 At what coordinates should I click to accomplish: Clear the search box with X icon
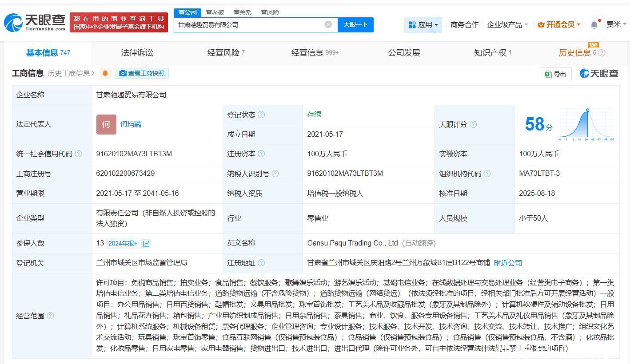pyautogui.click(x=328, y=24)
